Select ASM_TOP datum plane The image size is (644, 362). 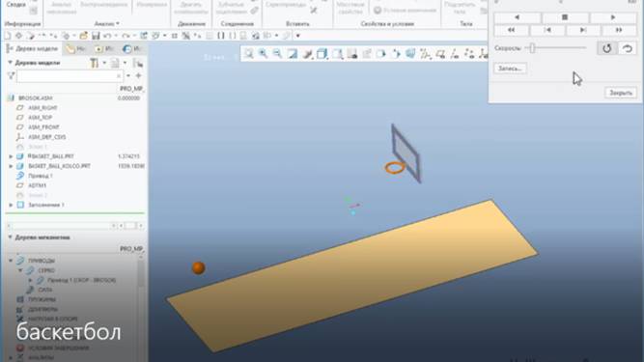click(40, 118)
